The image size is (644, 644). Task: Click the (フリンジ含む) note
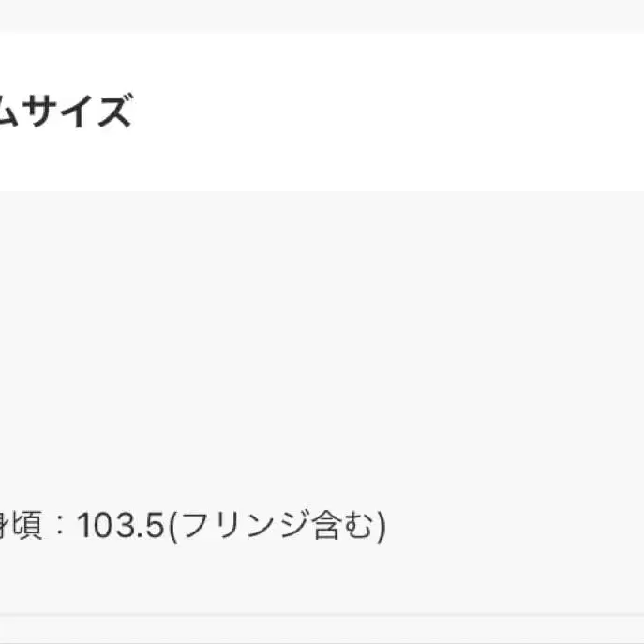pos(277,526)
